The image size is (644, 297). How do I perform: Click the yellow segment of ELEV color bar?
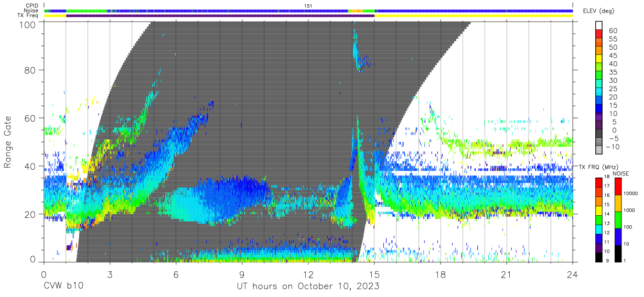[598, 60]
